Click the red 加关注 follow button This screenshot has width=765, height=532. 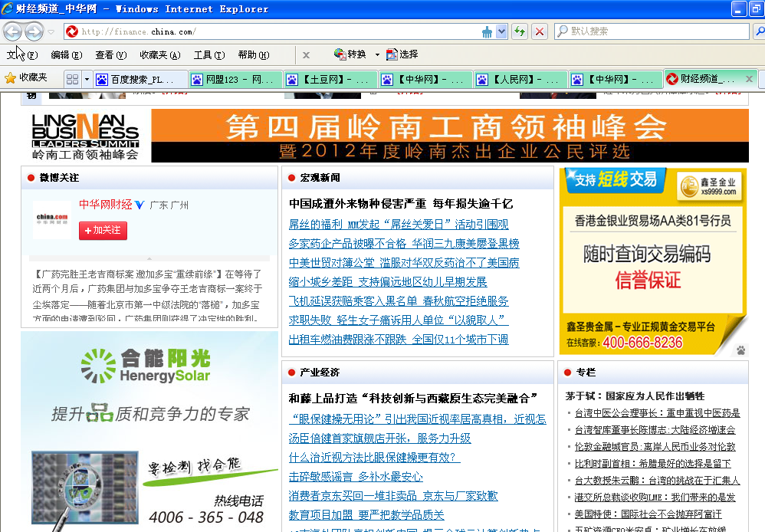103,230
